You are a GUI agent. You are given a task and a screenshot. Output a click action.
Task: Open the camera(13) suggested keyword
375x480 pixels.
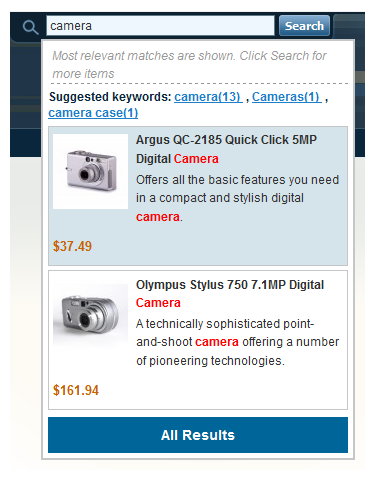(208, 97)
